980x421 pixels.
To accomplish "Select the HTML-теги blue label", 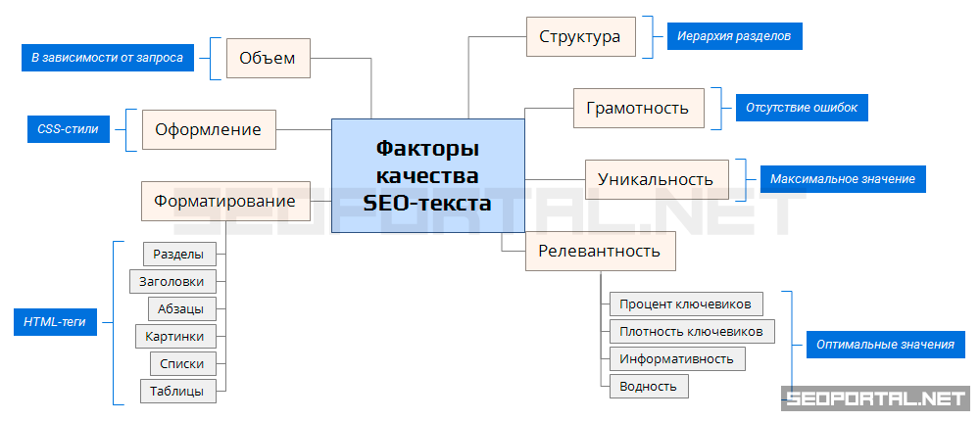I will [x=56, y=322].
